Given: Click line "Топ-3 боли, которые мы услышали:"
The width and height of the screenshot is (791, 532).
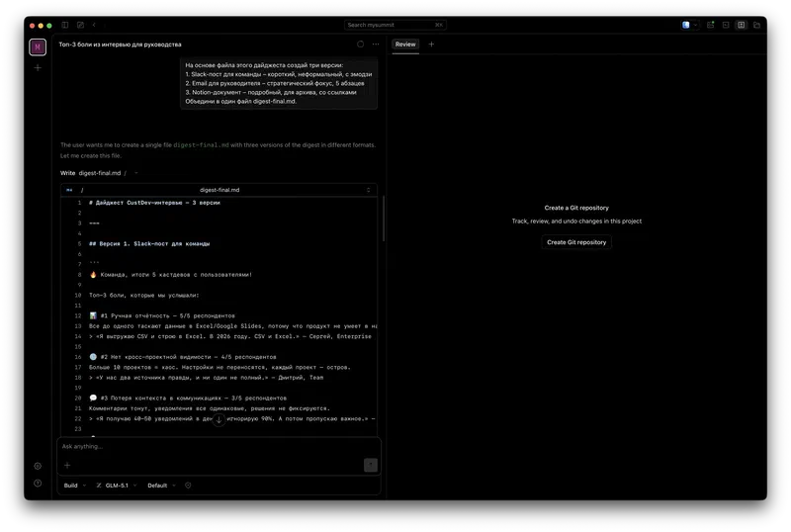Looking at the screenshot, I should 143,296.
